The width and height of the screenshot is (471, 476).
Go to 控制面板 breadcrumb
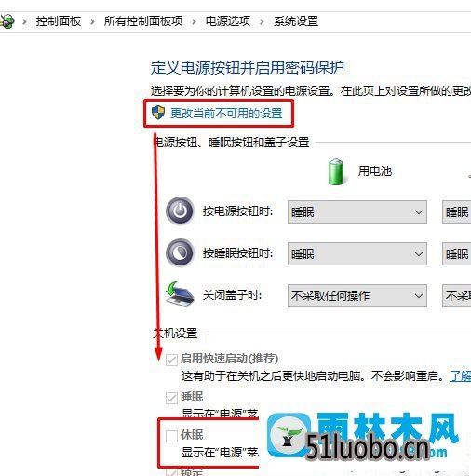(x=59, y=21)
